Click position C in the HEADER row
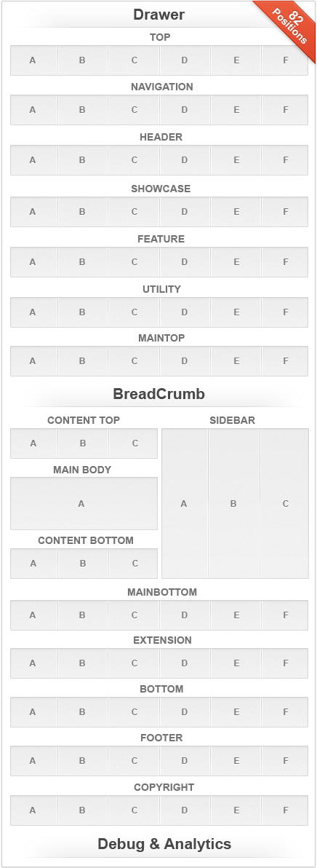 point(135,160)
